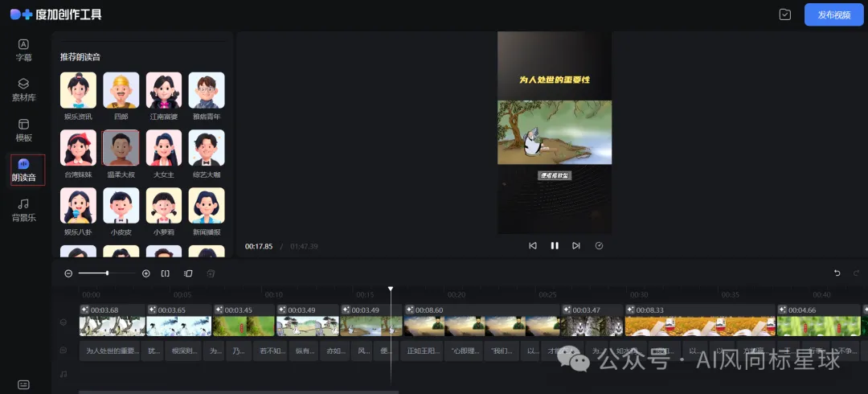
Task: Switch to the 背景乐 background music panel
Action: click(x=23, y=211)
